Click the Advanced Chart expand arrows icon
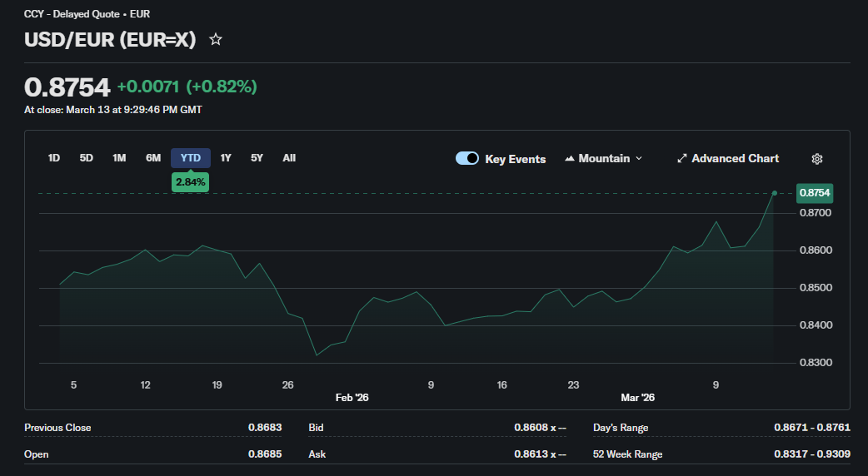868x476 pixels. pos(682,159)
